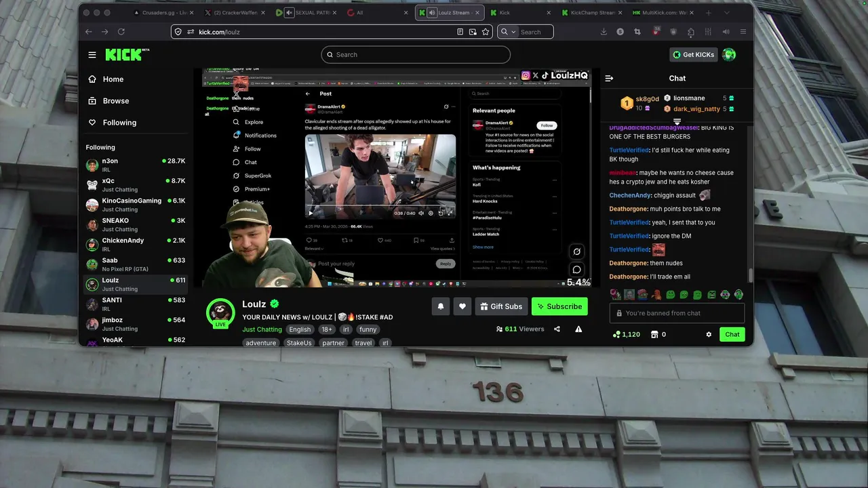
Task: Open n3on channel in Following list
Action: pos(136,165)
